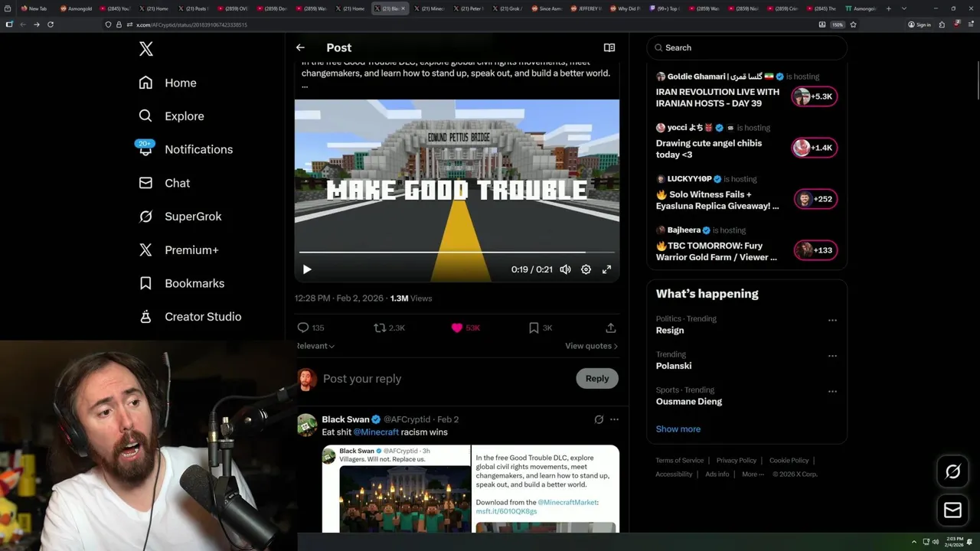This screenshot has width=980, height=551.
Task: Open the Explore page
Action: tap(171, 116)
